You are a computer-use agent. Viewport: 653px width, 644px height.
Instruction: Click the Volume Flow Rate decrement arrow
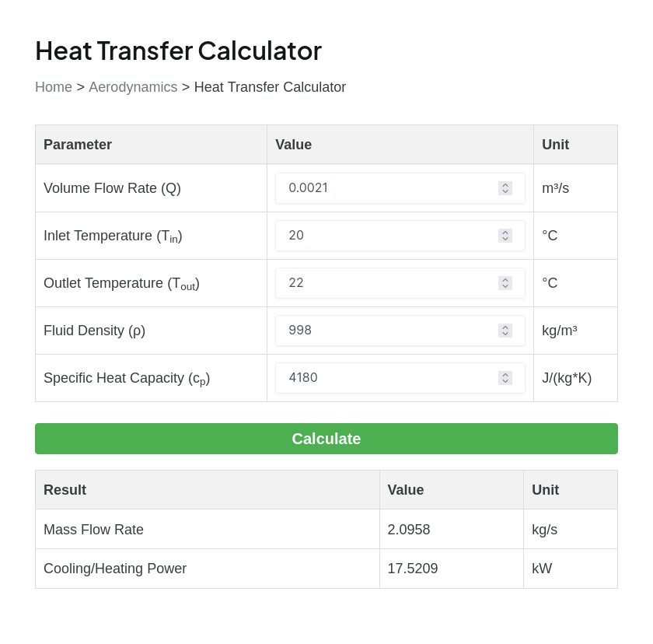[x=505, y=191]
